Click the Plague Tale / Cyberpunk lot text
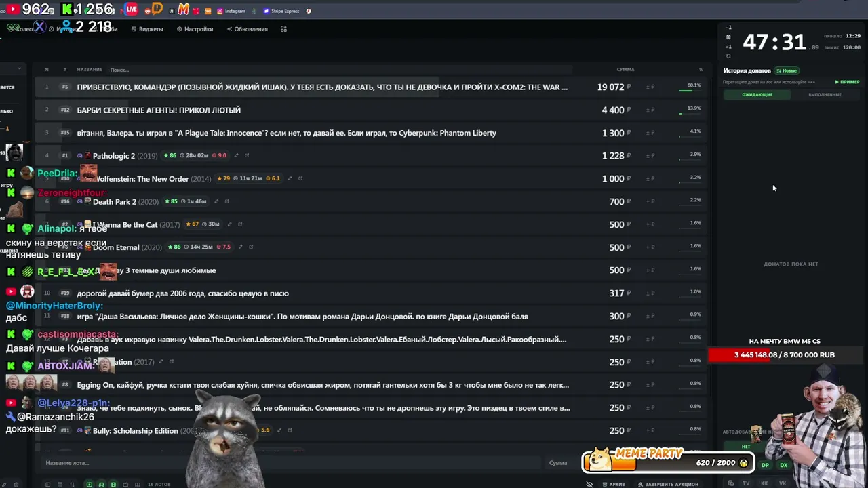The height and width of the screenshot is (488, 868). coord(286,133)
